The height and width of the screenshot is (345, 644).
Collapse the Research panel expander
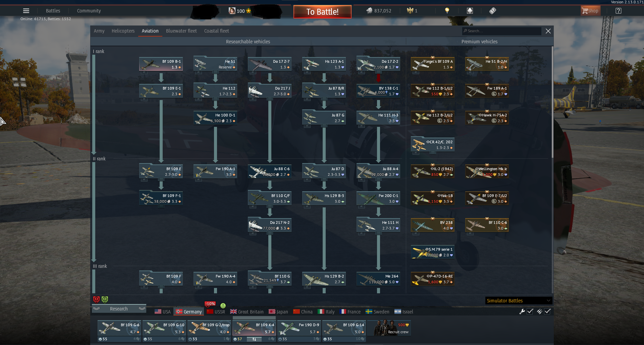coord(119,309)
